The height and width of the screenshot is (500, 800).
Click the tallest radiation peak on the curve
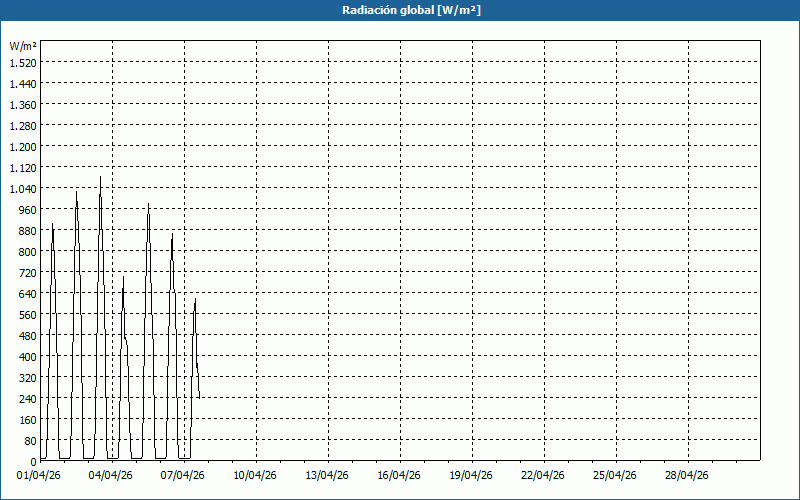[x=100, y=178]
